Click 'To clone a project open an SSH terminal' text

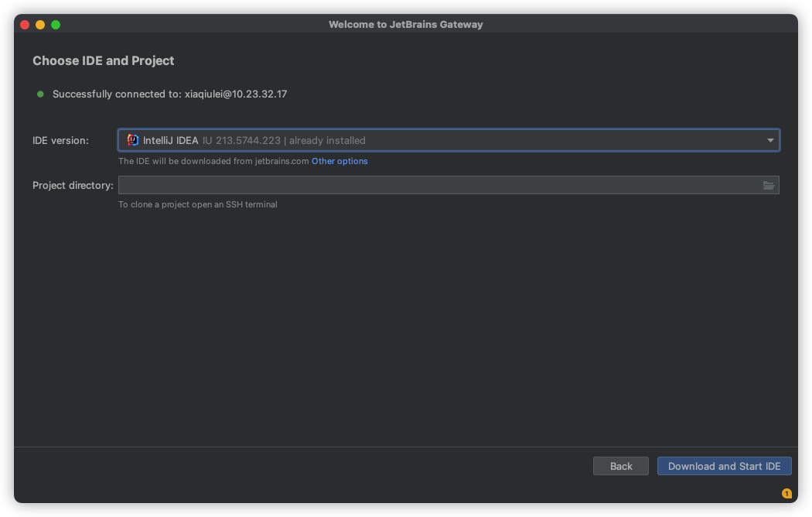[x=198, y=204]
